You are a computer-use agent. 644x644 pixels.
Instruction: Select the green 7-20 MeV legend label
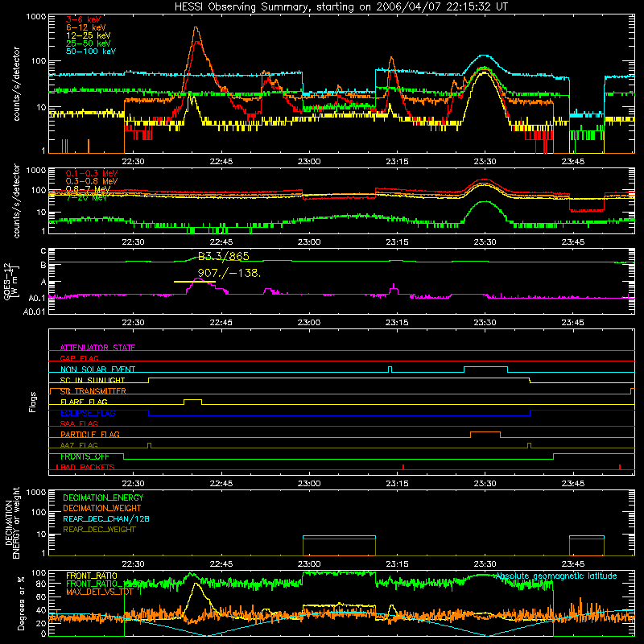86,197
